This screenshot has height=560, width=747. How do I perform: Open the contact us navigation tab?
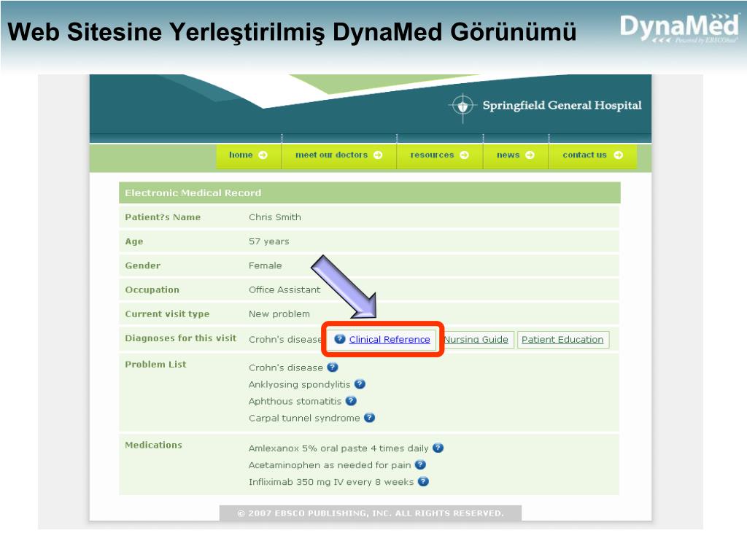tap(593, 156)
